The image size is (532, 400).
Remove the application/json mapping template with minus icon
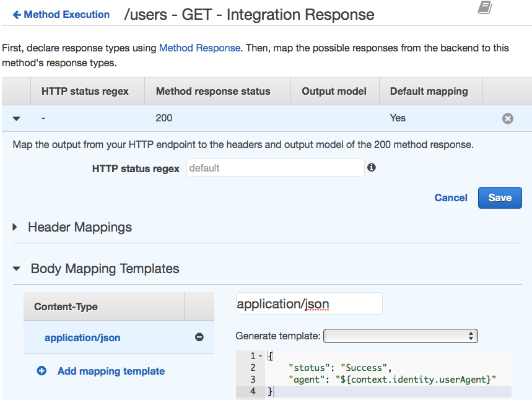tap(199, 337)
